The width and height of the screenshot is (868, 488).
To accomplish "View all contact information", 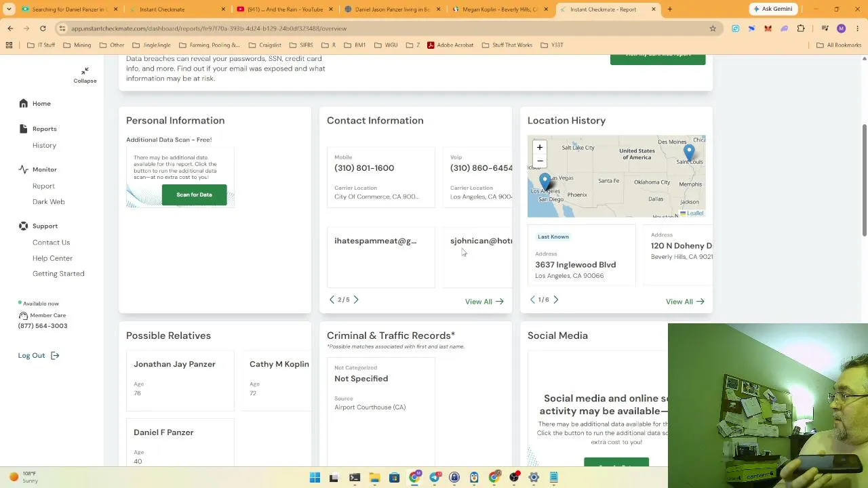I will point(484,302).
